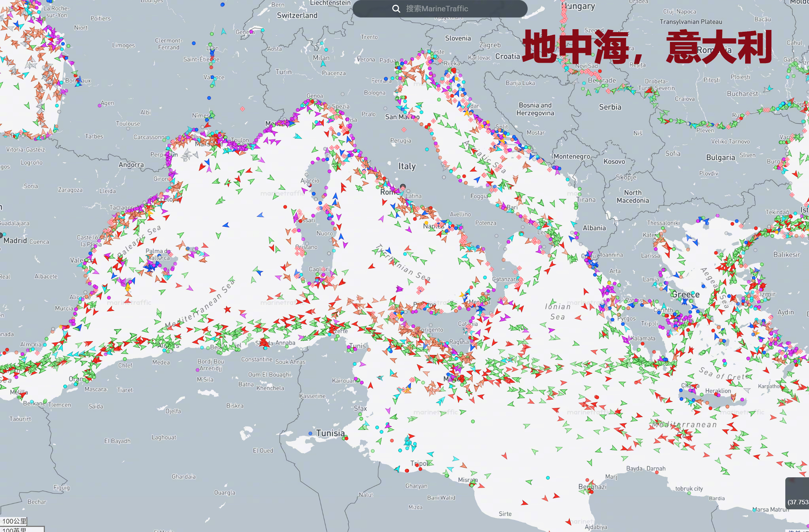The image size is (809, 532).
Task: Click the green dot at sea east of Sfax
Action: click(x=473, y=421)
